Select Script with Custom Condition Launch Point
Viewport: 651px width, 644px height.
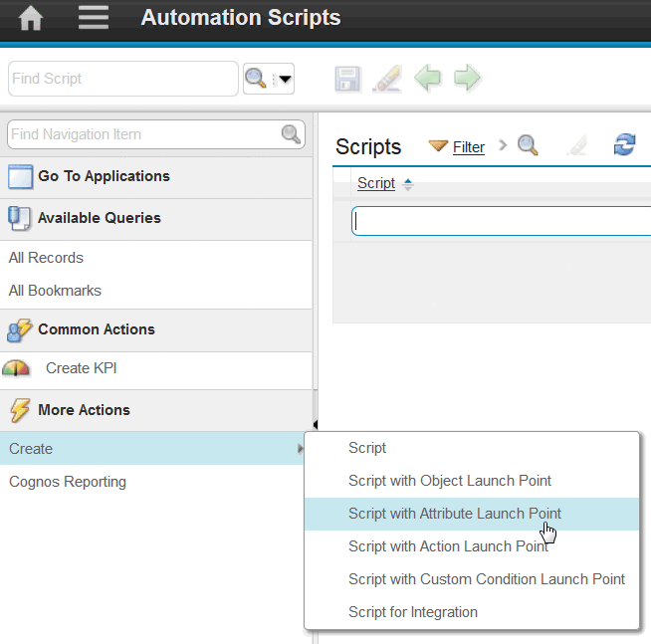point(486,579)
